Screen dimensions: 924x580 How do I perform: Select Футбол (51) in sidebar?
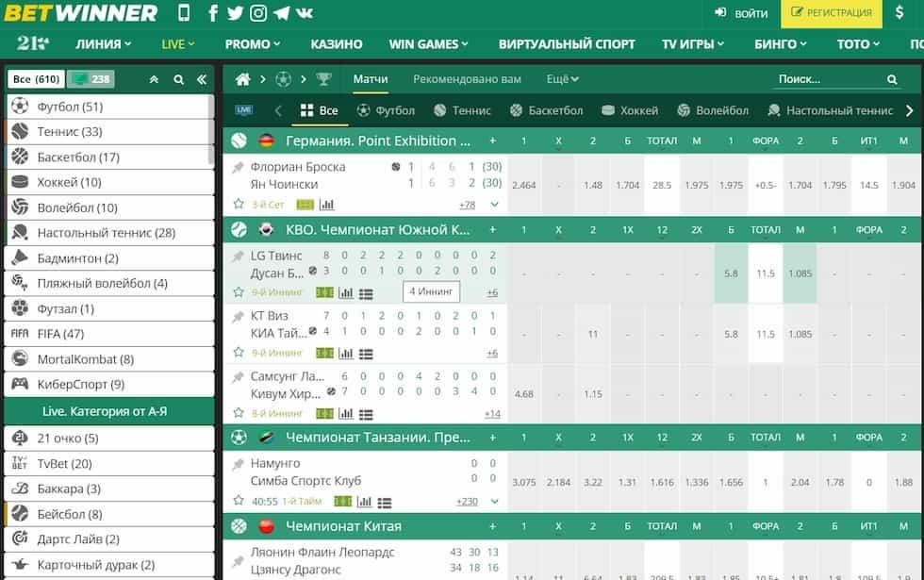[x=109, y=107]
